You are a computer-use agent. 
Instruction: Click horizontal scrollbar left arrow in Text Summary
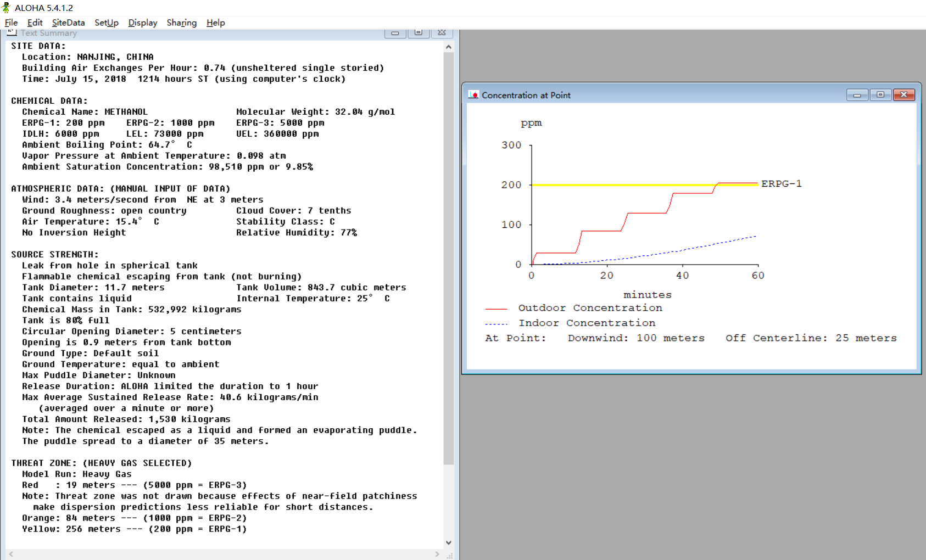click(11, 555)
